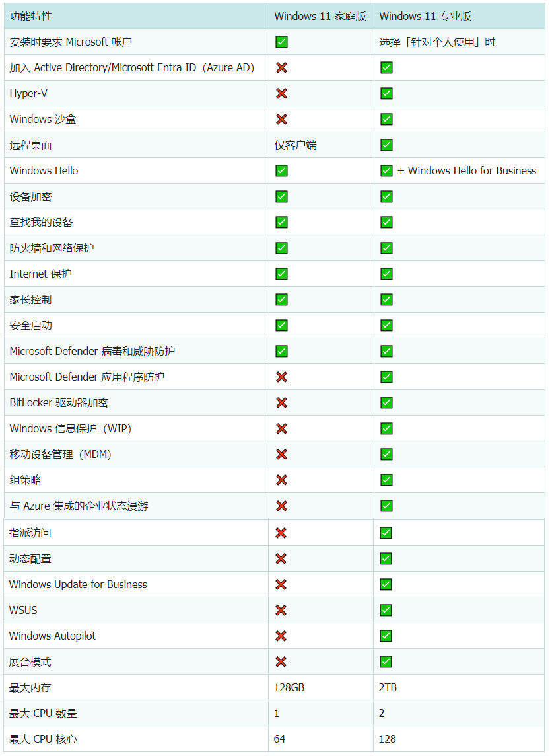Click the 移动设备管理 (MDM) label

click(x=60, y=454)
